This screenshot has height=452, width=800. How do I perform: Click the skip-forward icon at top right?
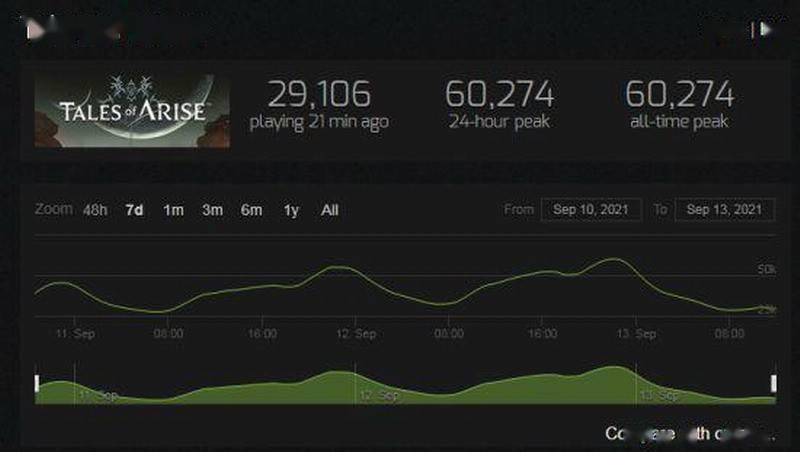[x=762, y=30]
